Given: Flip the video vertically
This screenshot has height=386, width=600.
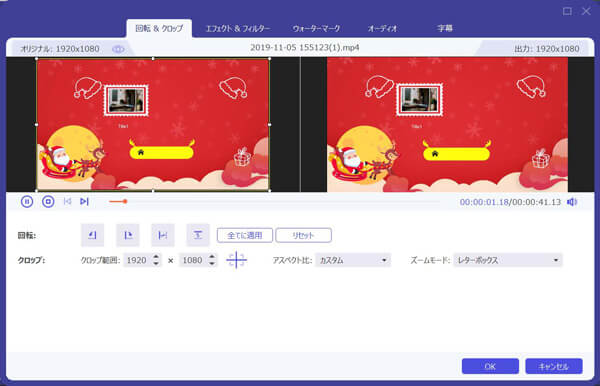Looking at the screenshot, I should [198, 235].
